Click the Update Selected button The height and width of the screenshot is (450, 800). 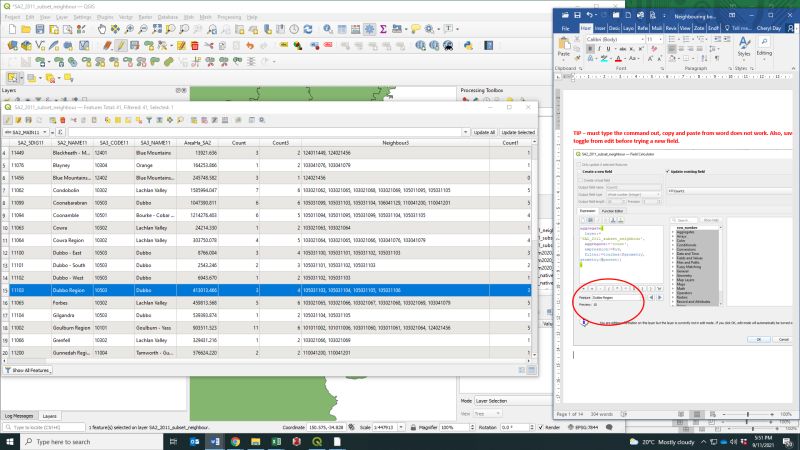(517, 132)
